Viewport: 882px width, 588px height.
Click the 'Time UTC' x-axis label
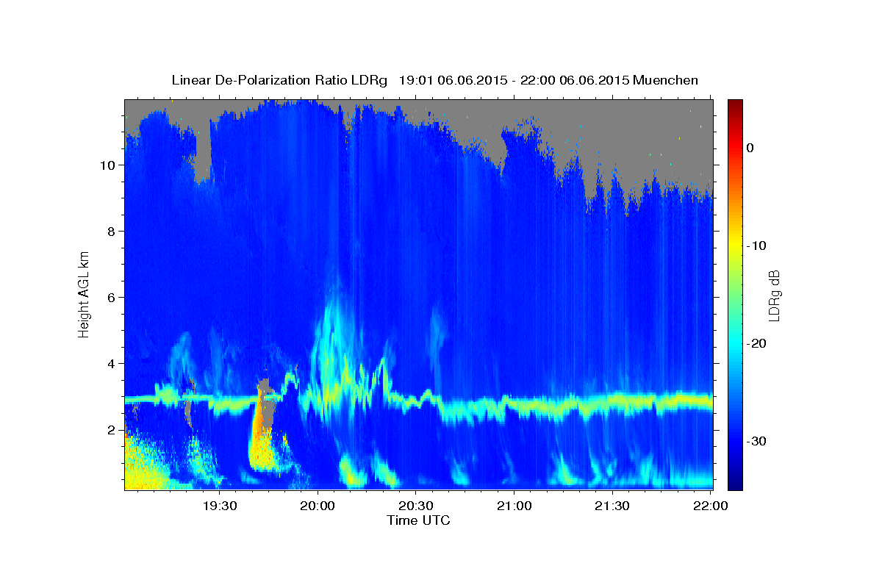tap(418, 520)
